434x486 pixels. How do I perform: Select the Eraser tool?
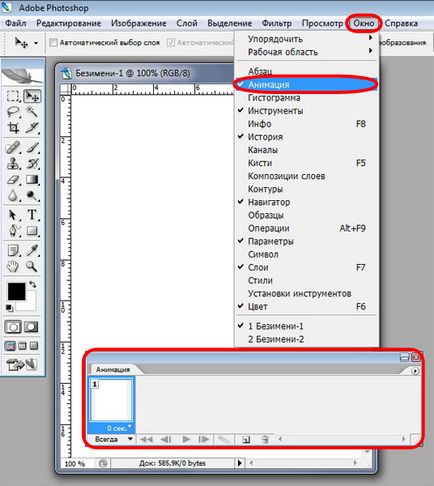pos(13,180)
